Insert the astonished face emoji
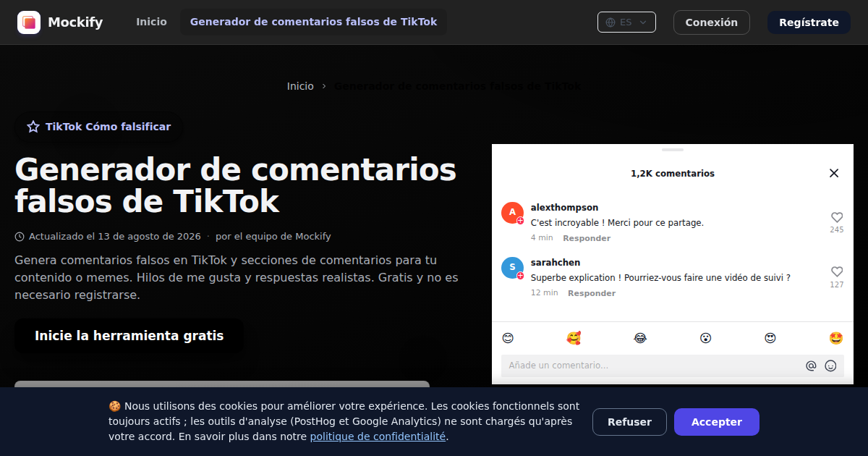868x456 pixels. pos(705,338)
